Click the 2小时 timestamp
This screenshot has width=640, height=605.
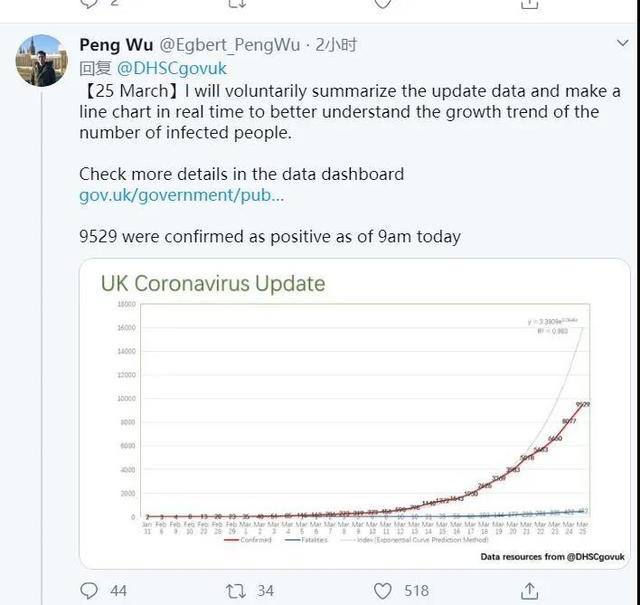(336, 45)
